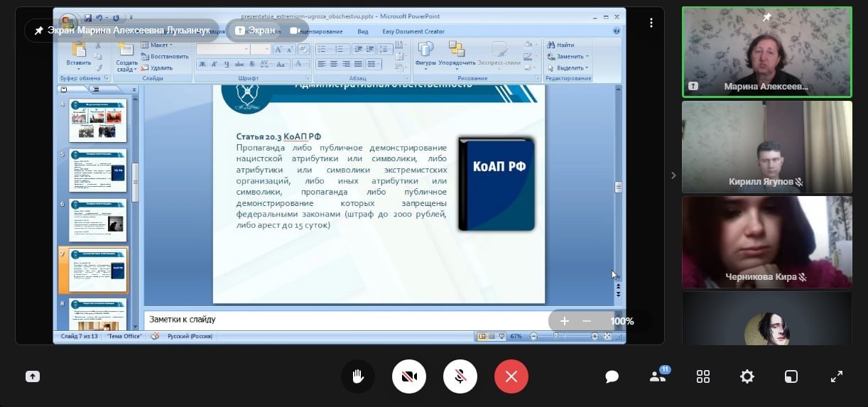Viewport: 868px width, 407px height.
Task: Open the Easy Document Creator tab
Action: click(x=413, y=32)
